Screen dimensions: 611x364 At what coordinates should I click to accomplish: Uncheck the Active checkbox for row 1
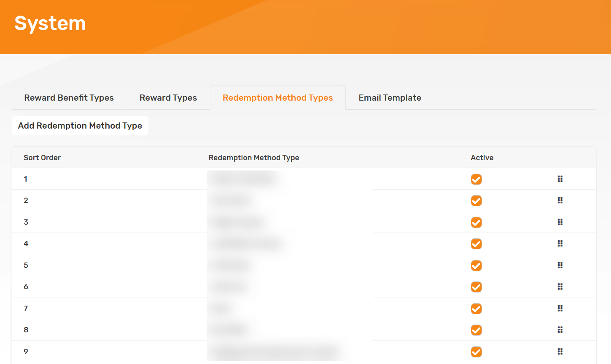[x=476, y=180]
